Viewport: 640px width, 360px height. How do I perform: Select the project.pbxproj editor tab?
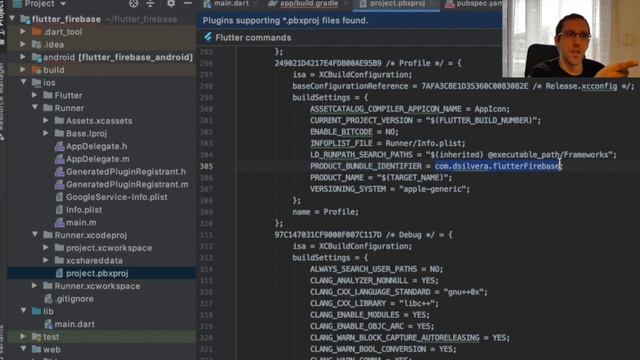tap(397, 4)
